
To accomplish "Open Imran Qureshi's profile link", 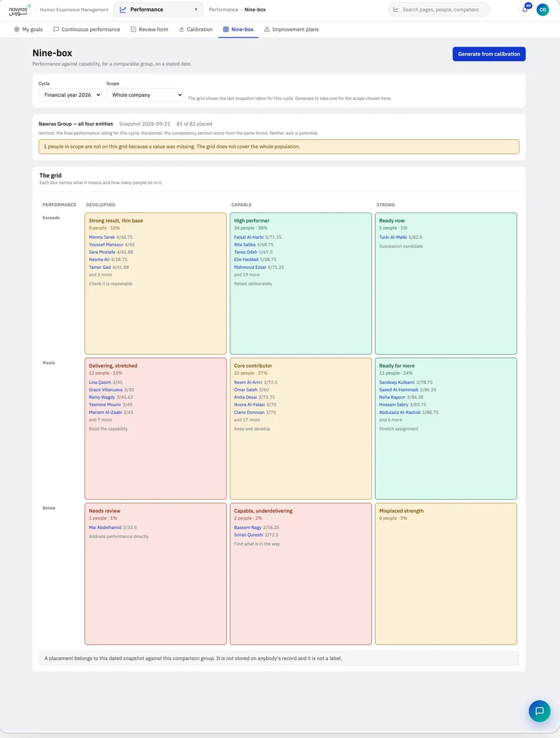I will (249, 535).
